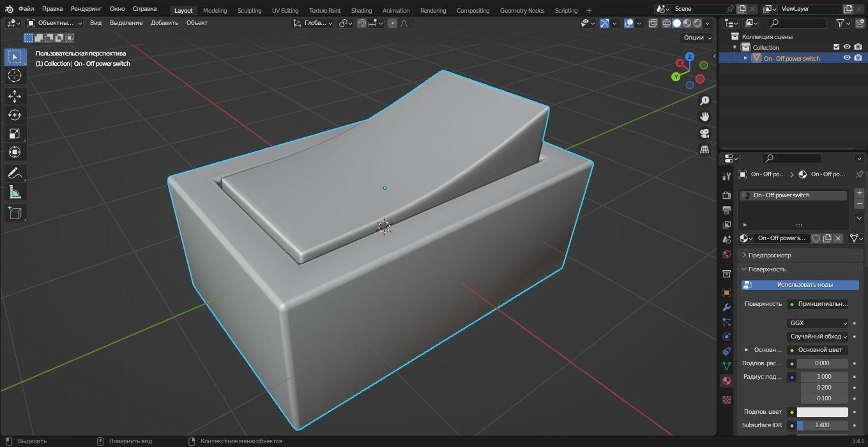Open the Render properties tab

(726, 195)
